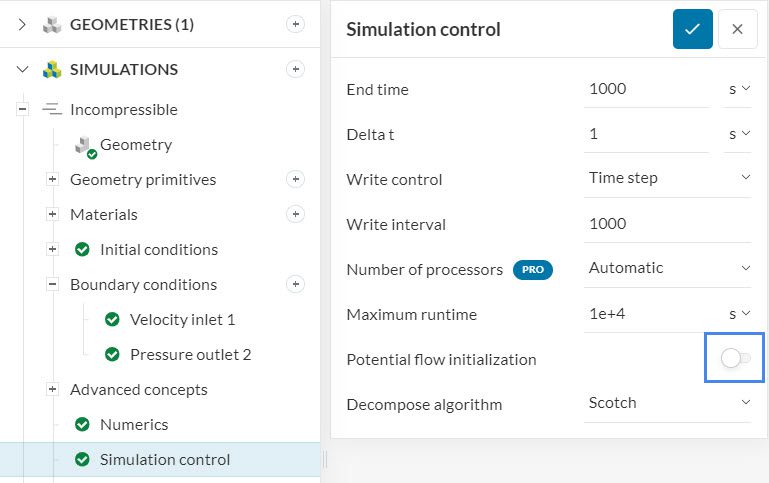The width and height of the screenshot is (769, 483).
Task: Open the Write control dropdown
Action: click(x=667, y=178)
